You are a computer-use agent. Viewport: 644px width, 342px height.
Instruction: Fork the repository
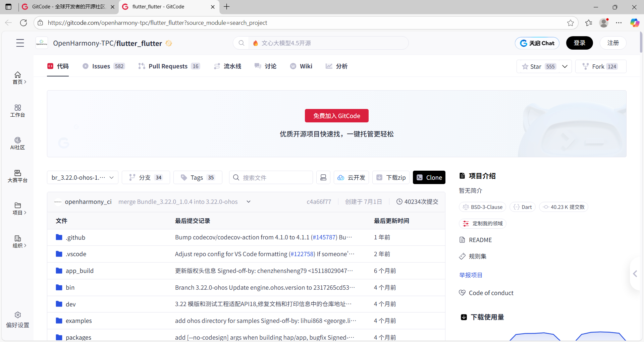click(601, 66)
